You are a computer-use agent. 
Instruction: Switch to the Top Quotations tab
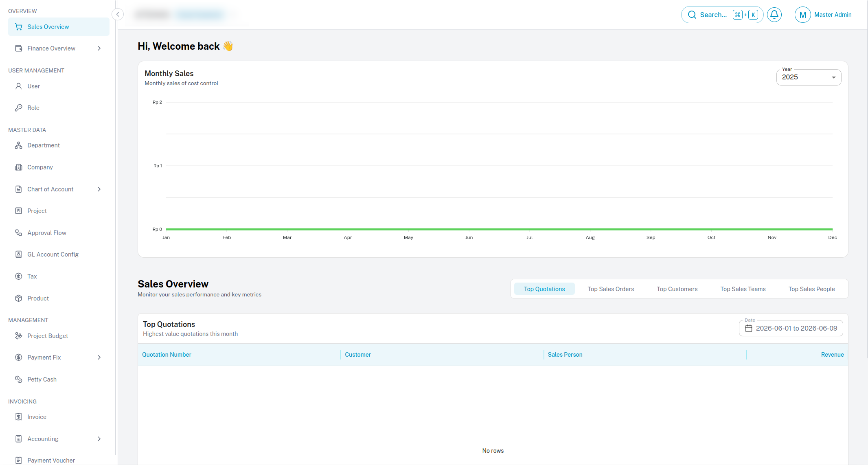pyautogui.click(x=544, y=289)
